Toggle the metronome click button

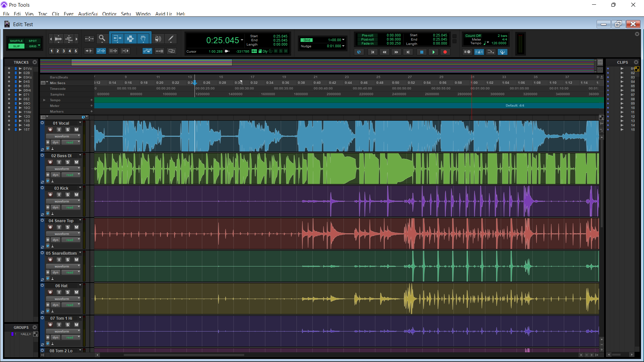pos(479,52)
